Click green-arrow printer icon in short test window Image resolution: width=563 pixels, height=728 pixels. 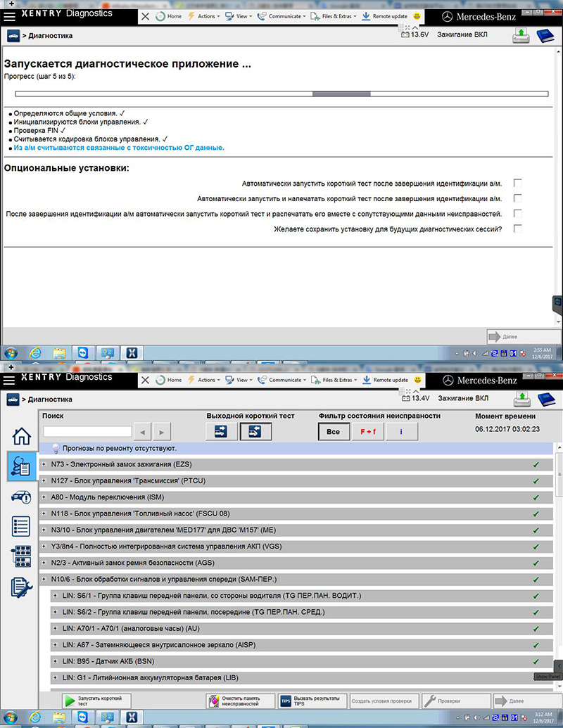click(x=522, y=400)
